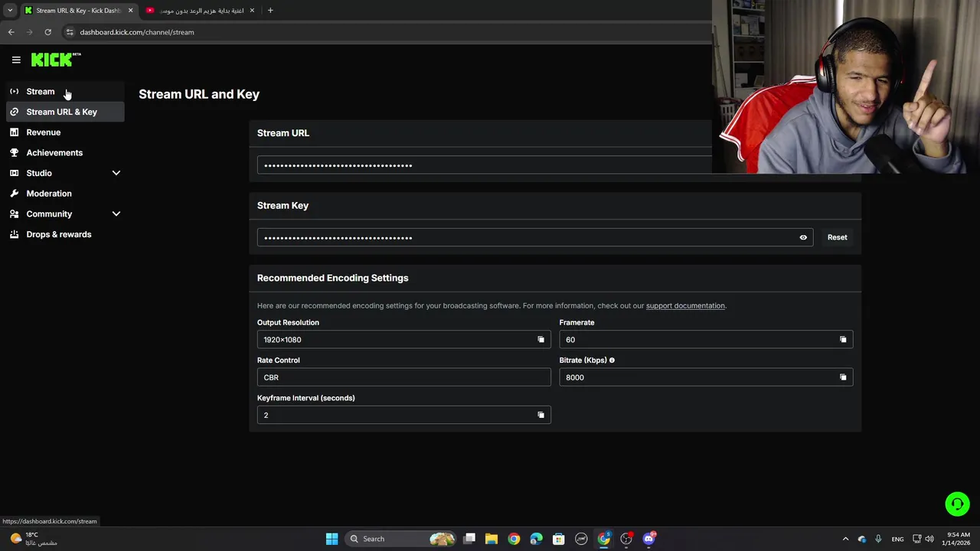The width and height of the screenshot is (980, 551).
Task: Click the address bar URL
Action: 137,32
